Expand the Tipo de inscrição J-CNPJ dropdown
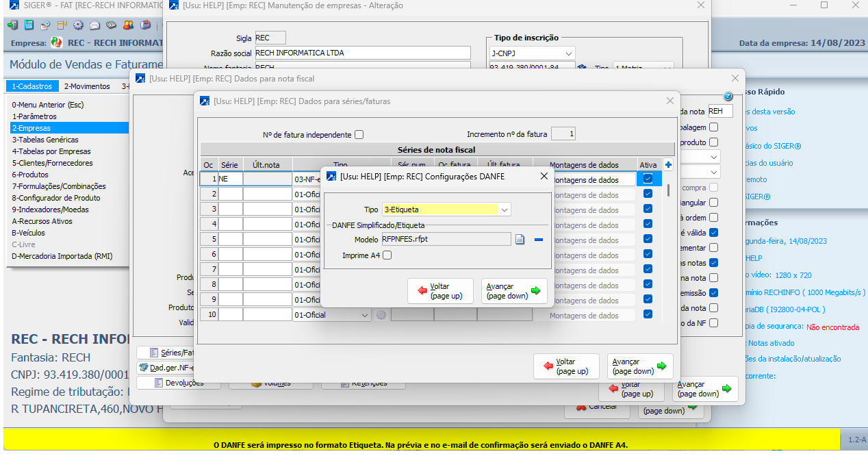This screenshot has width=868, height=456. (569, 53)
